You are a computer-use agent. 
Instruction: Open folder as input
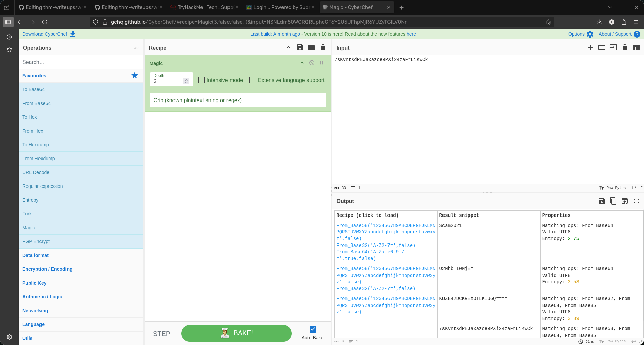tap(601, 48)
